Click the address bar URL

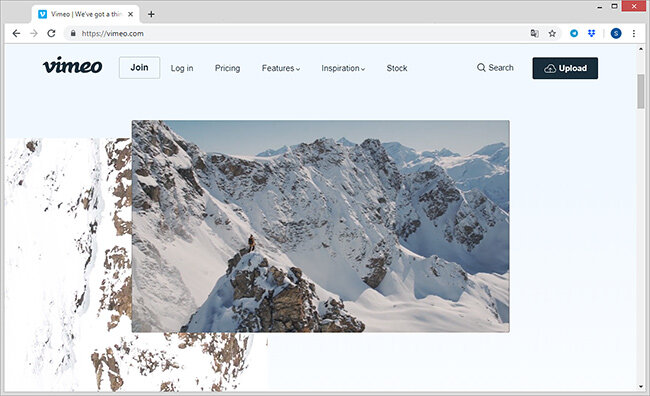click(112, 34)
